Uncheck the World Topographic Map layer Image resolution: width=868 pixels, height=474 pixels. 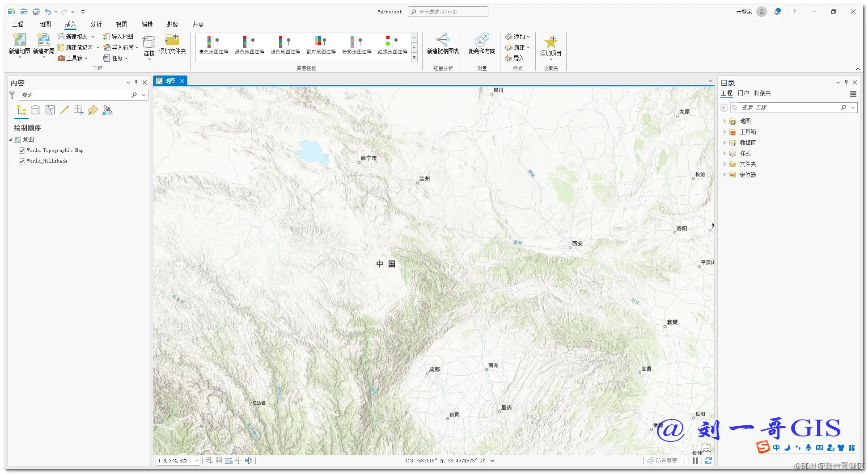[x=22, y=151]
